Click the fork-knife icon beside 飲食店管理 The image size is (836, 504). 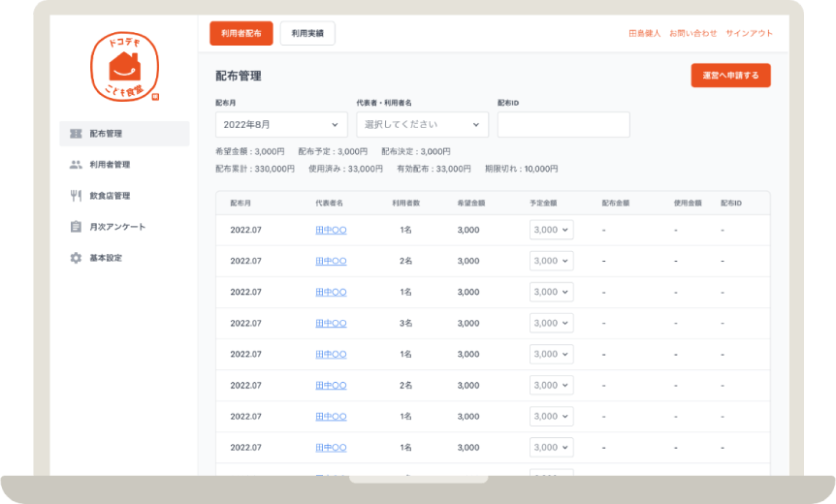[x=76, y=196]
